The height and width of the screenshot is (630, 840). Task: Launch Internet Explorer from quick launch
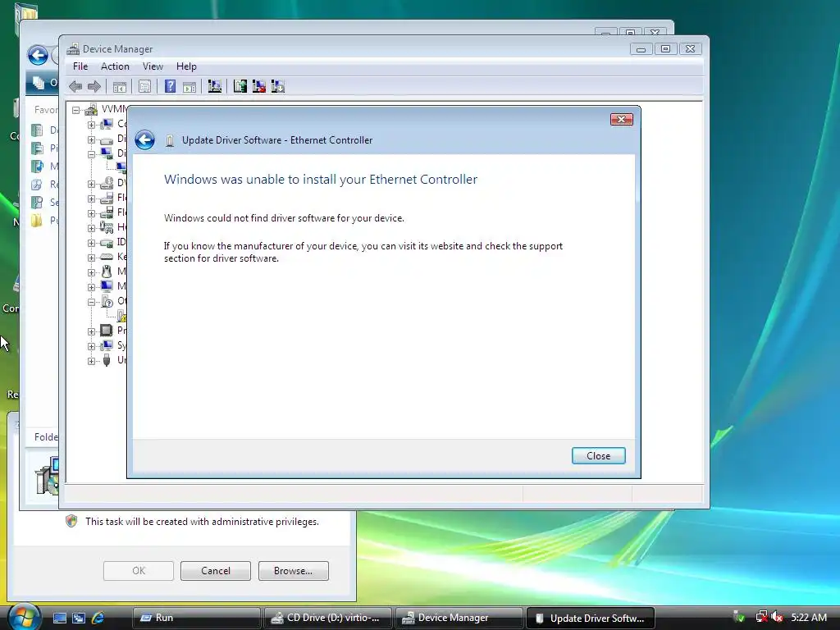(98, 618)
